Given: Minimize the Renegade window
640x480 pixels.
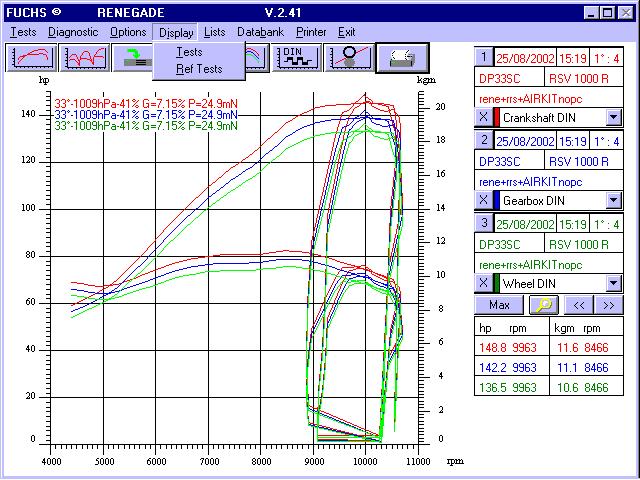Looking at the screenshot, I should (x=591, y=13).
